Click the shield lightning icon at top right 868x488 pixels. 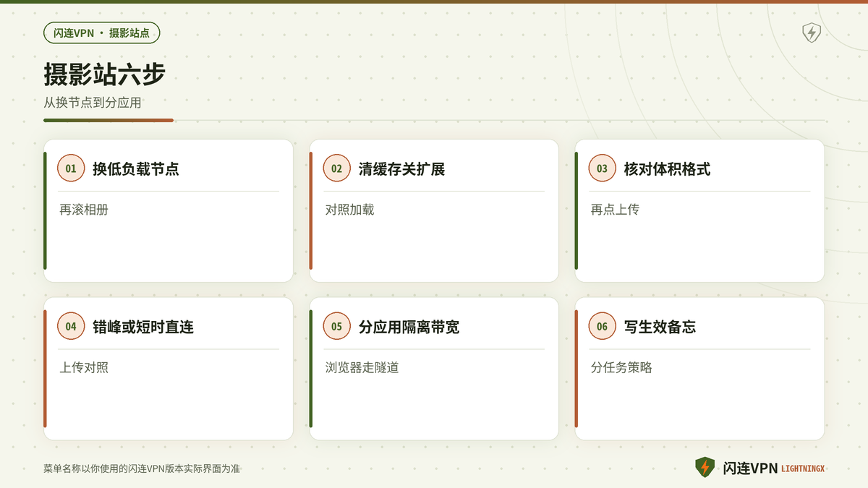(x=812, y=33)
